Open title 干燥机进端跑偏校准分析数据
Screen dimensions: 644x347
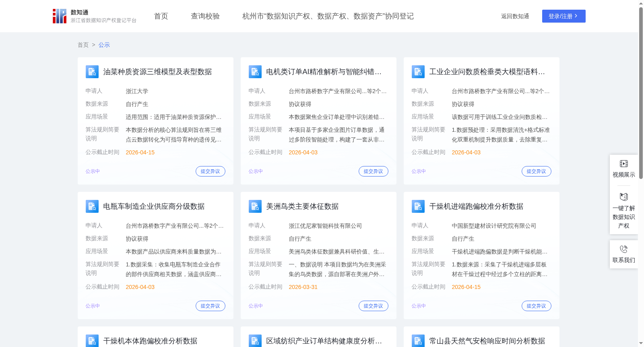[x=476, y=206]
